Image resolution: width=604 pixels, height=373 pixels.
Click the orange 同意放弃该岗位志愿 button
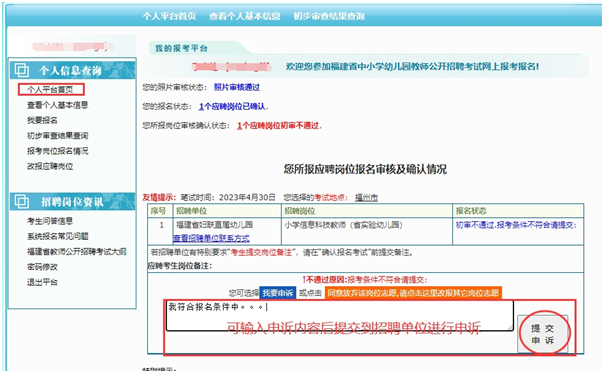413,293
